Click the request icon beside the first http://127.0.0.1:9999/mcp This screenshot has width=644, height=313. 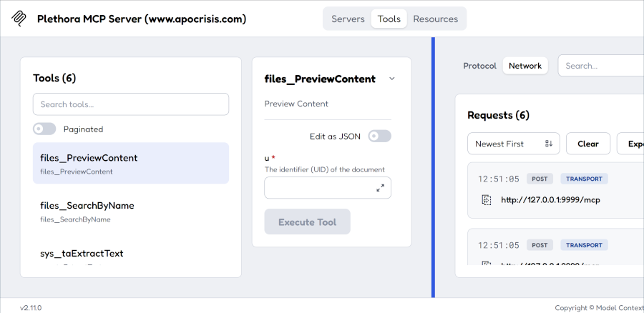point(487,200)
